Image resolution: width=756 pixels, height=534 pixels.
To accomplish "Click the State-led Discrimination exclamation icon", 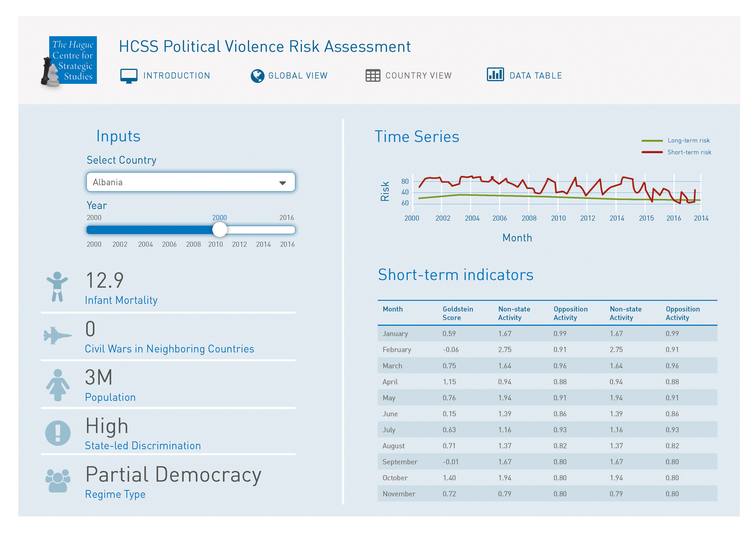I will [x=58, y=433].
